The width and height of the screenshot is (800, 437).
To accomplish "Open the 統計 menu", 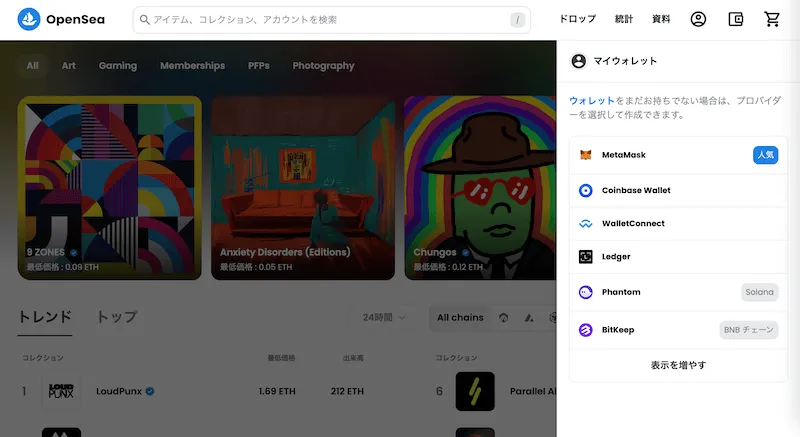I will 624,19.
